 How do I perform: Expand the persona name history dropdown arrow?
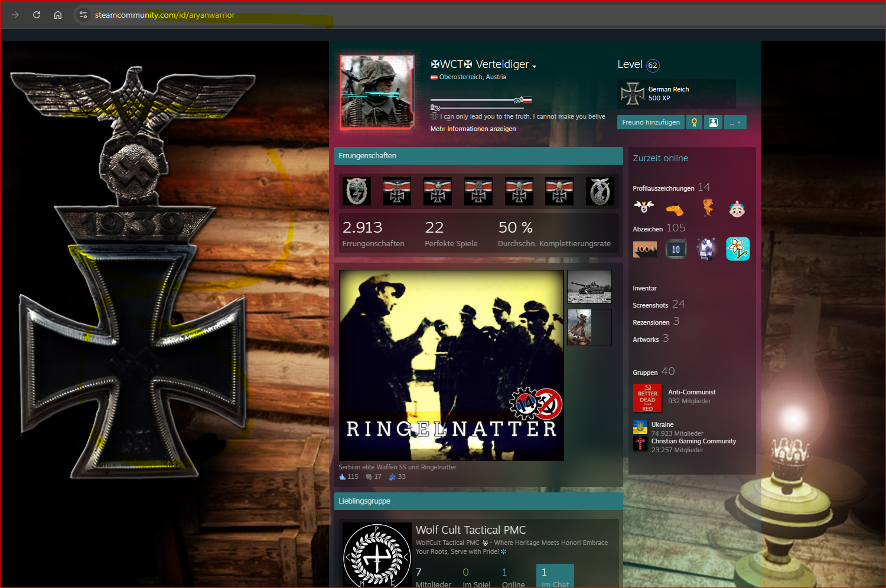[534, 66]
